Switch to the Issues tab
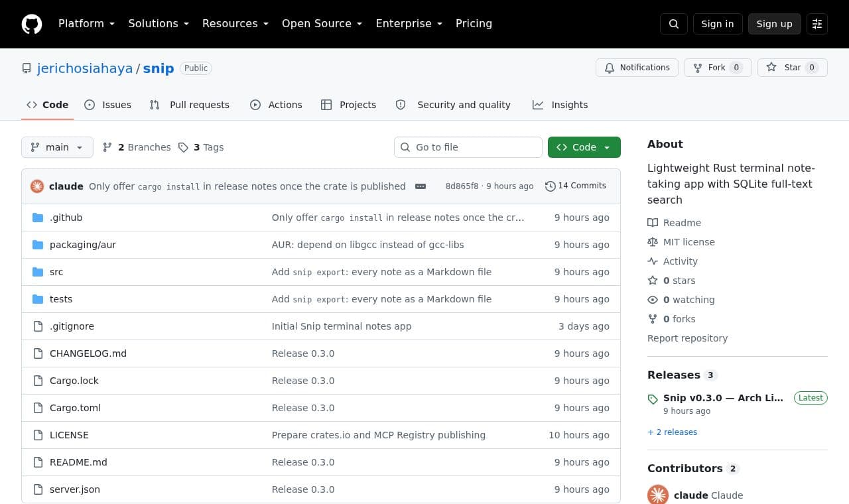 [108, 105]
